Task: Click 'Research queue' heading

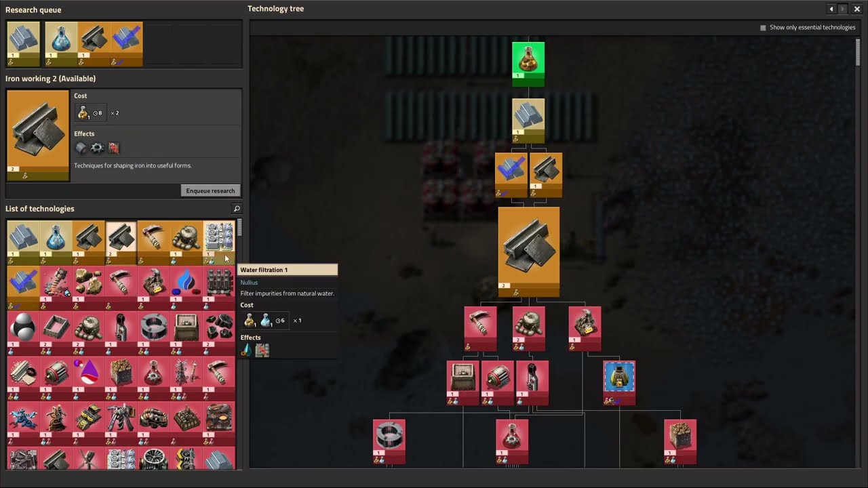Action: click(33, 10)
